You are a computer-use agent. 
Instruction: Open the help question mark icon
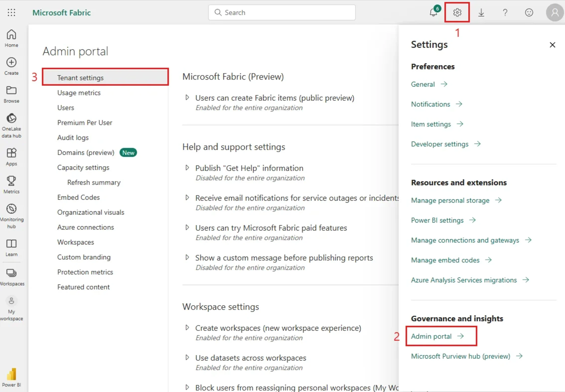505,12
